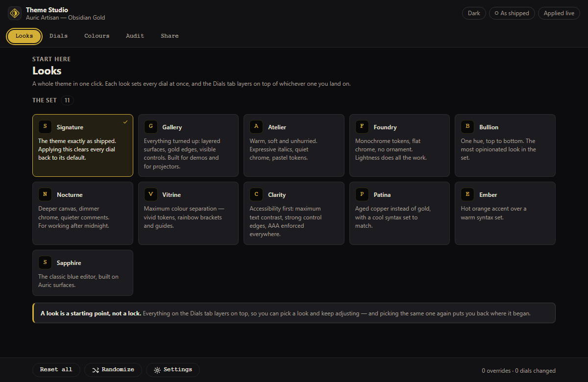This screenshot has width=588, height=382.
Task: Apply the Gallery look title
Action: 172,127
